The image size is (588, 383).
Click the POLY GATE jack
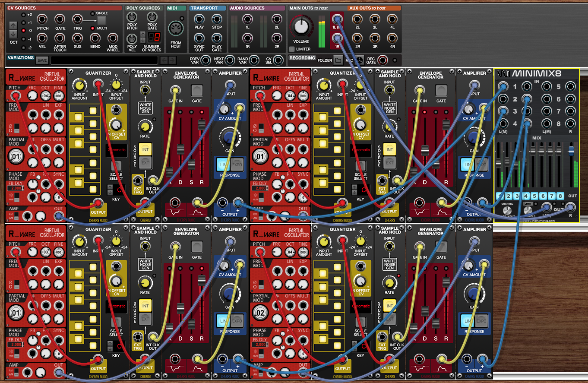coord(152,17)
